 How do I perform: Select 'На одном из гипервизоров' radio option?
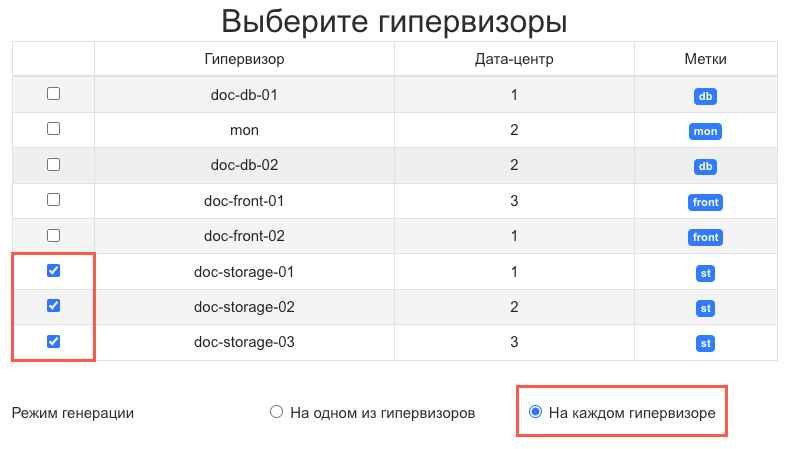277,412
